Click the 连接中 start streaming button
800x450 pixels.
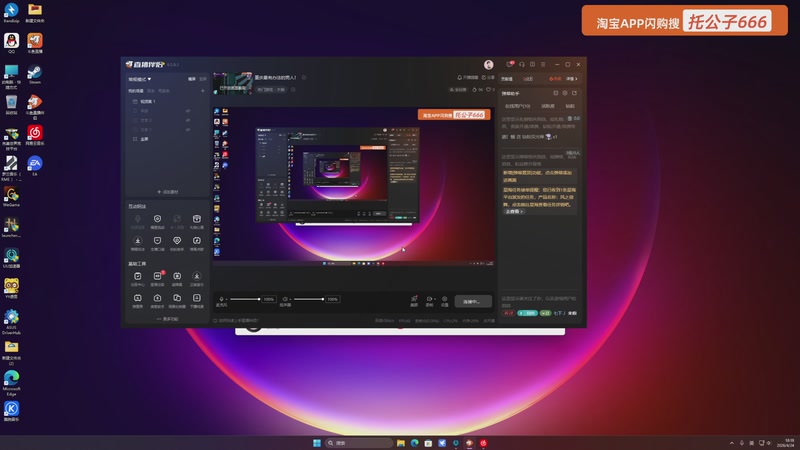(x=473, y=301)
